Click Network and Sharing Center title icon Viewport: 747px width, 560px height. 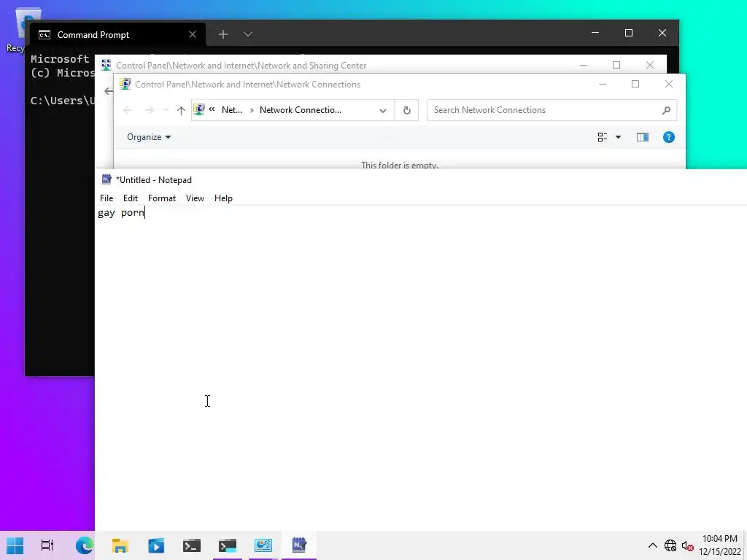107,65
